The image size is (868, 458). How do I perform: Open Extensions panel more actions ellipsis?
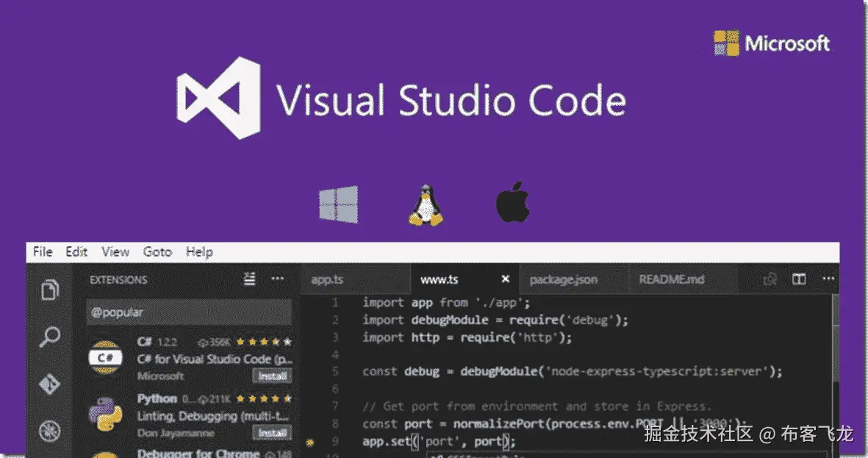coord(277,279)
